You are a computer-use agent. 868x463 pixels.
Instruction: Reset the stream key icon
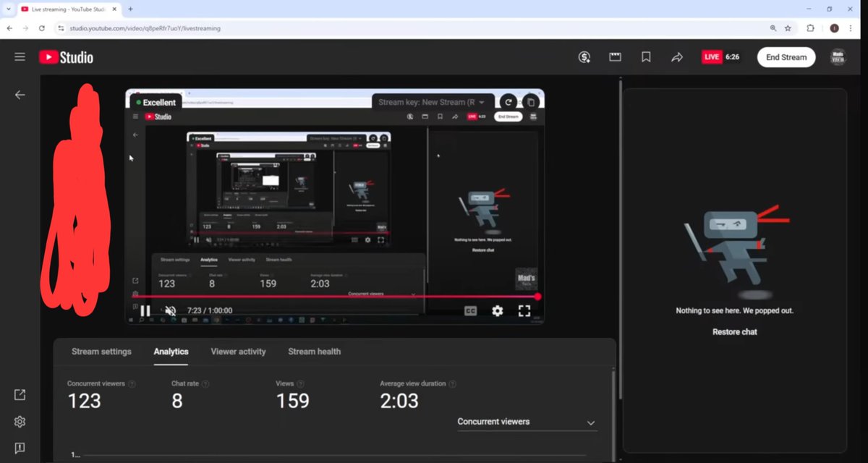point(509,102)
